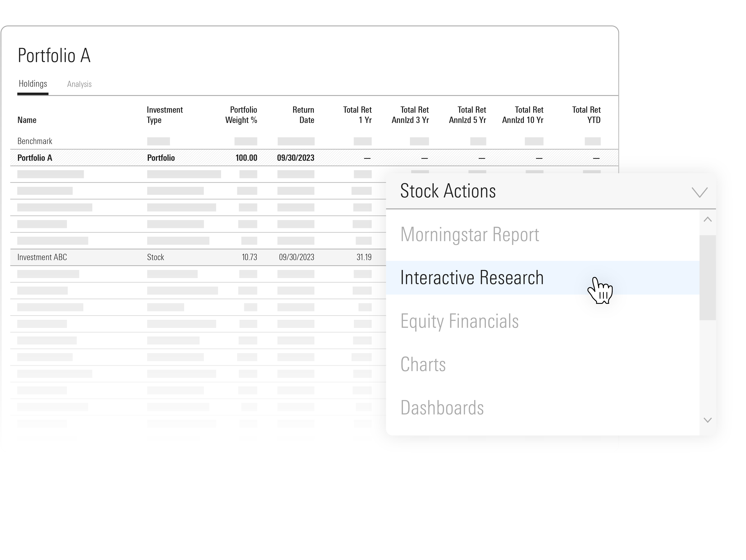
Task: Click the Return Date column header
Action: pos(303,115)
